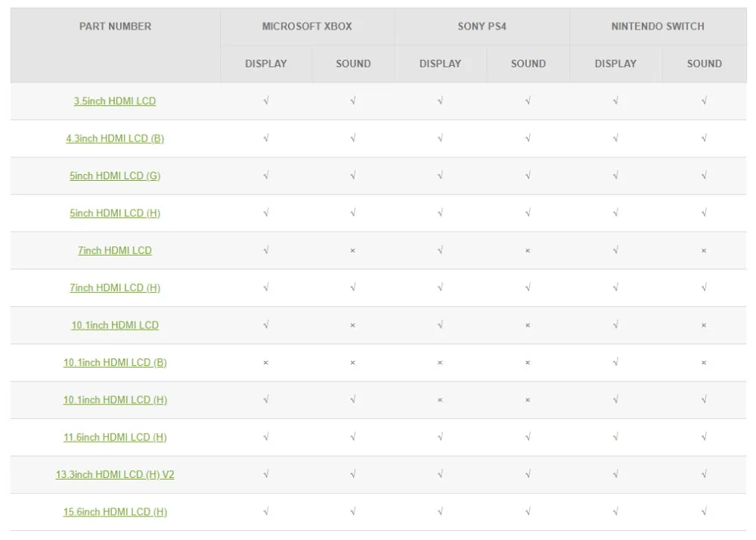Click Xbox sound check for 10.1inch HDMI LCD (H)
This screenshot has width=756, height=540.
353,399
